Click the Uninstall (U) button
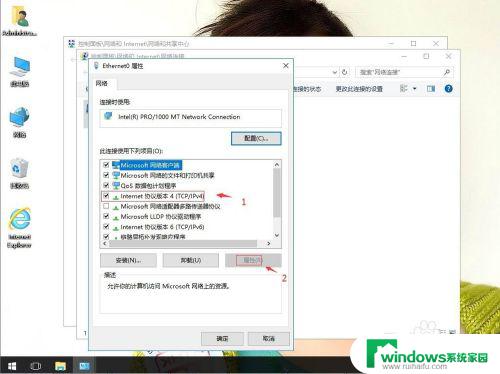 [191, 260]
